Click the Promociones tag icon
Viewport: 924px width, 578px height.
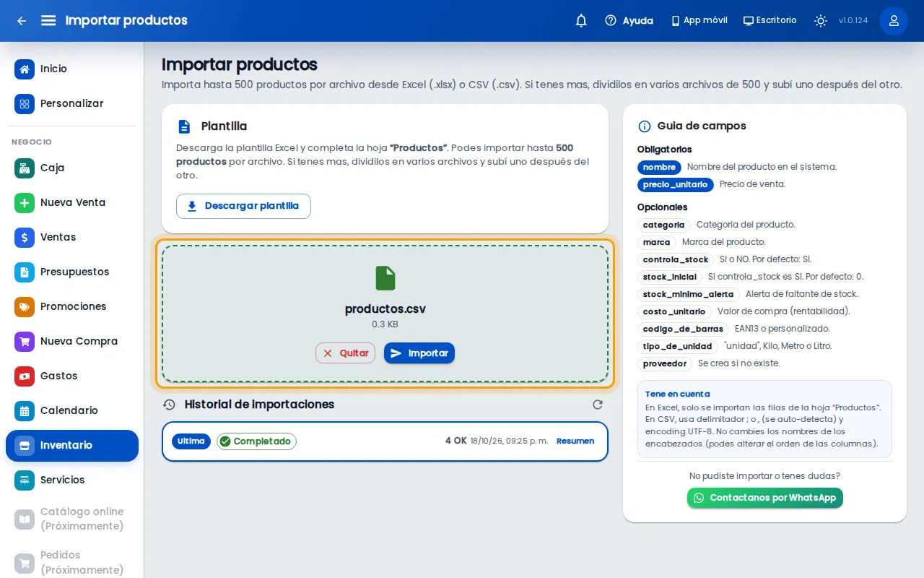tap(25, 307)
